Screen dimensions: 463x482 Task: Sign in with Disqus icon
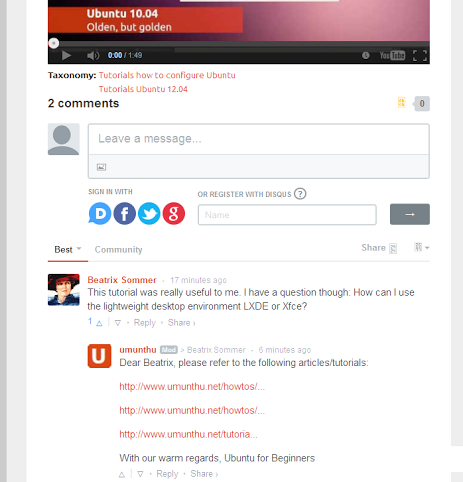[100, 213]
